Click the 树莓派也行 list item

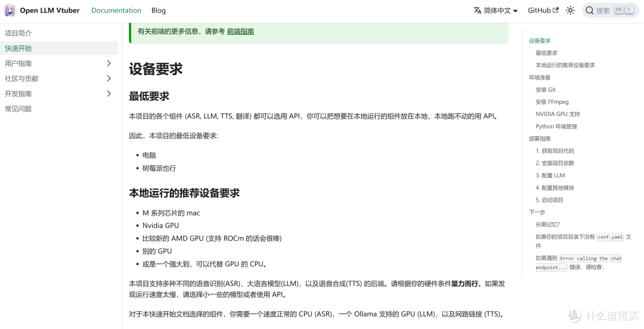click(159, 168)
